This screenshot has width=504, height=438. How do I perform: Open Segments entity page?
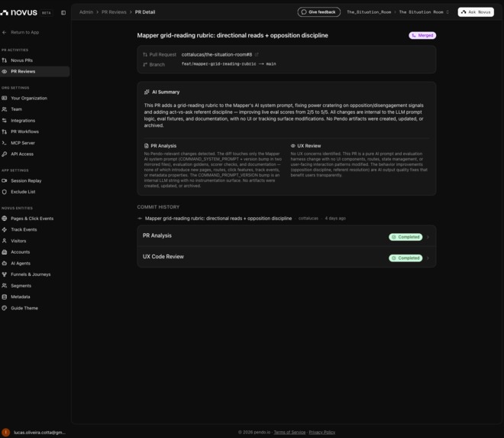tap(21, 285)
